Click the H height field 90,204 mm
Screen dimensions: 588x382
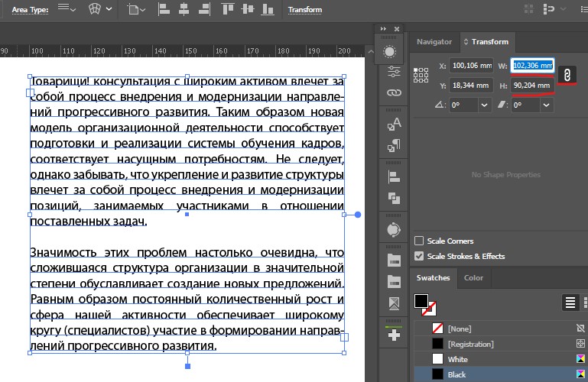(x=532, y=86)
